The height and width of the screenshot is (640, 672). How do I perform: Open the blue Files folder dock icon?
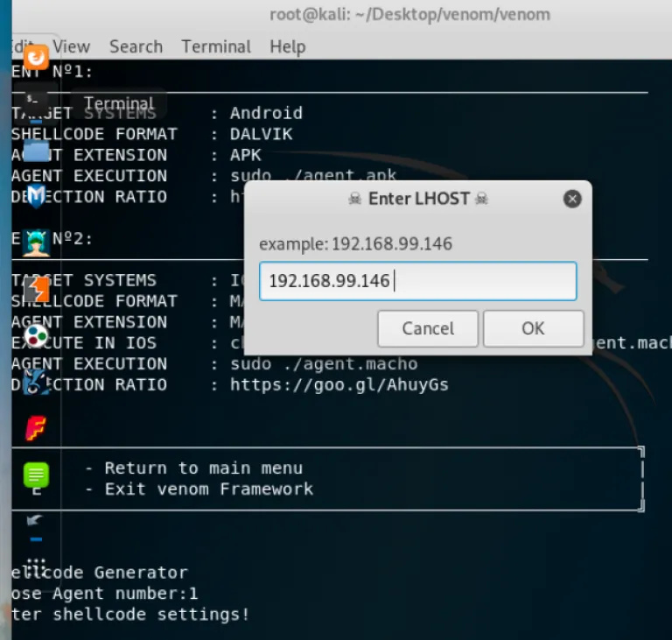36,151
